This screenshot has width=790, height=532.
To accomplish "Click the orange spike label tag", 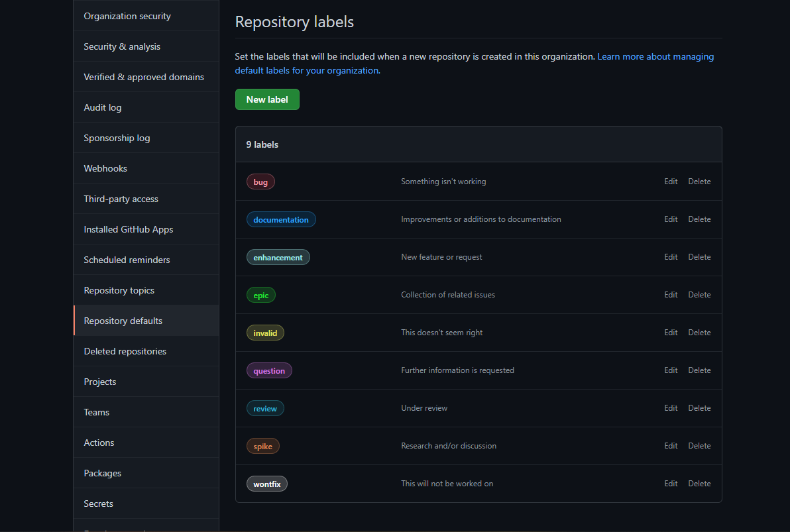I will [x=262, y=447].
